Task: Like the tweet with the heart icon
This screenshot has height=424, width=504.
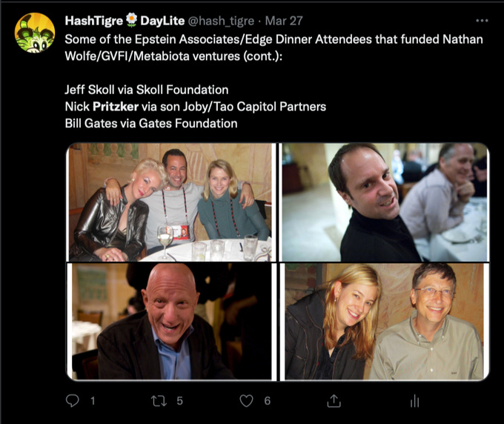Action: tap(246, 401)
